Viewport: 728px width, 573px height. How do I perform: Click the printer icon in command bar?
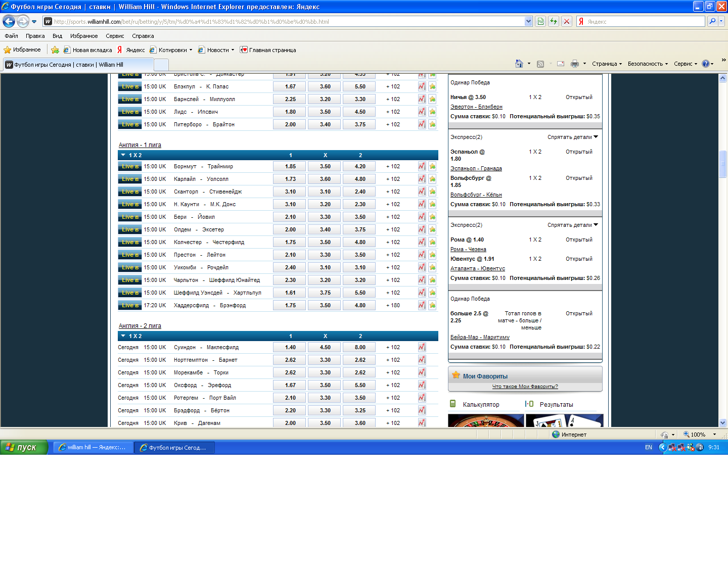575,64
